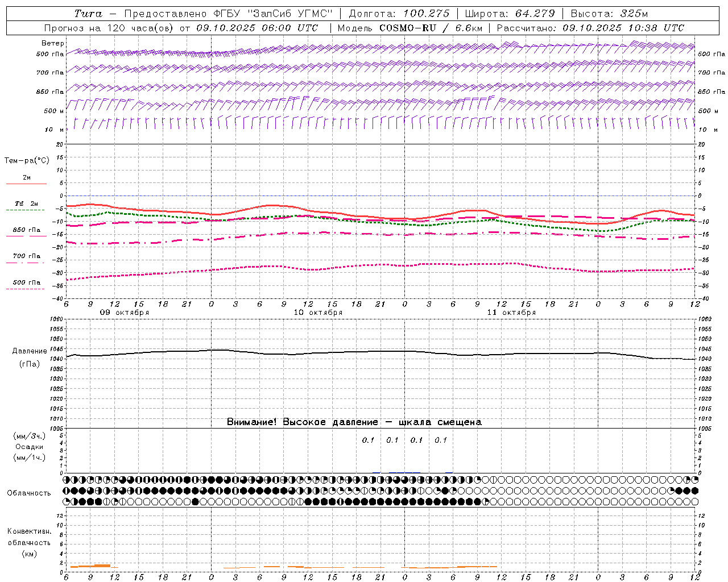Click the "Долгота: 100.275" header field
The width and height of the screenshot is (728, 582).
[x=399, y=14]
